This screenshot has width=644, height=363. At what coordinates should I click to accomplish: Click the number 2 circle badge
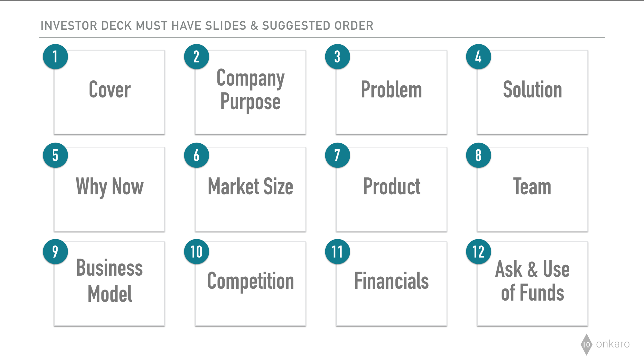point(197,57)
